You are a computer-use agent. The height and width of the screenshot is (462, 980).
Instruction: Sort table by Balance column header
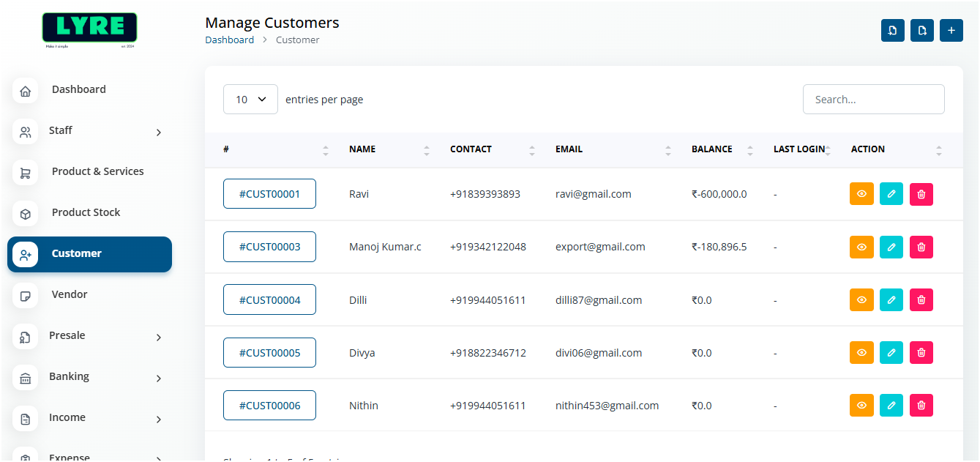(x=711, y=149)
